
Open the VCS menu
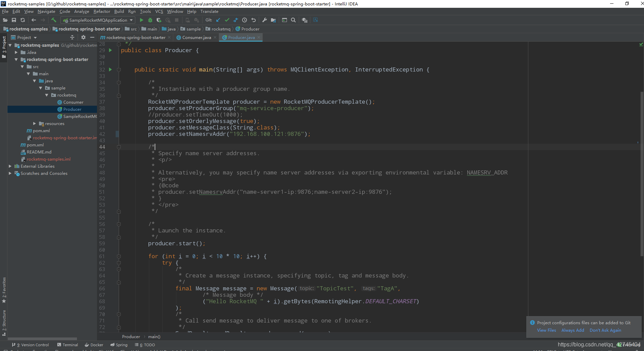tap(159, 11)
